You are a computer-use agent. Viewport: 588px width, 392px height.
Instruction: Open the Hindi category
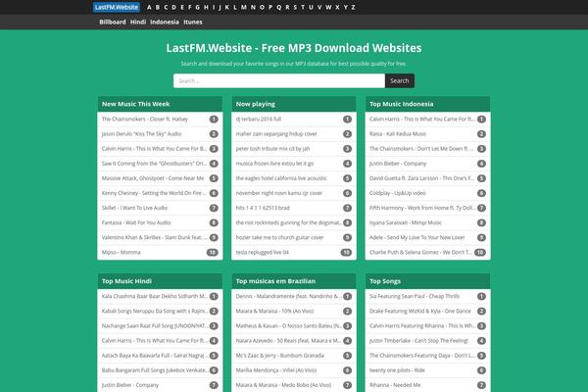pos(138,22)
